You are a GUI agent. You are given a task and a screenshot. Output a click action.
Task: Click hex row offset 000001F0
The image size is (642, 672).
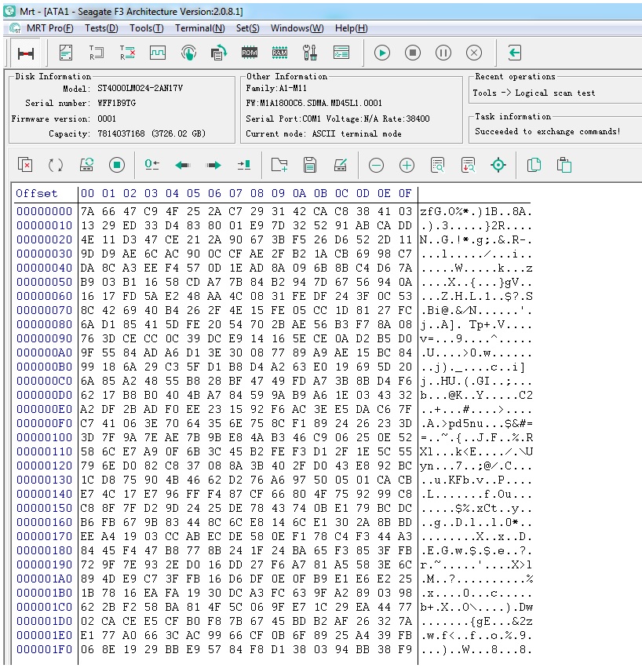coord(44,650)
